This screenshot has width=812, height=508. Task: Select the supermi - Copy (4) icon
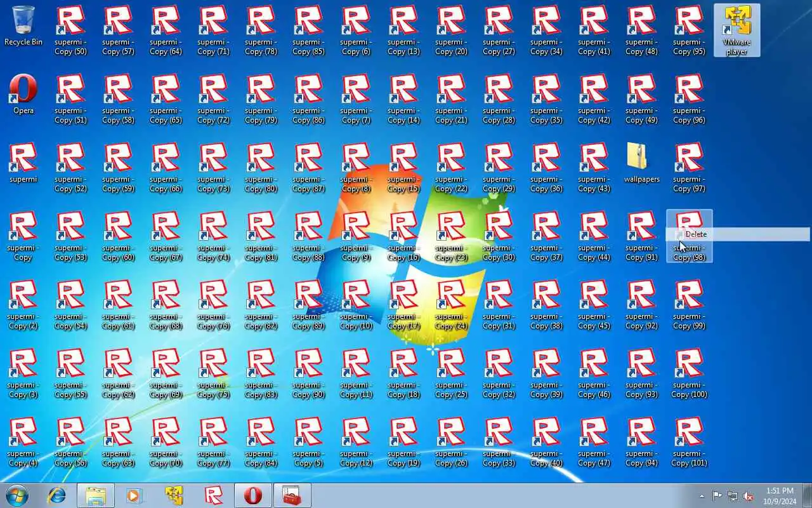(x=23, y=441)
